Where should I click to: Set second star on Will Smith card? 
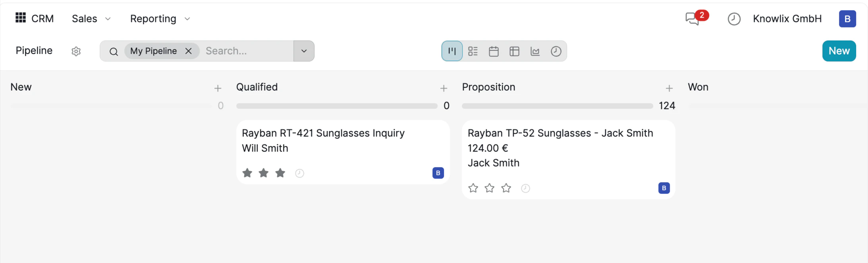tap(264, 173)
